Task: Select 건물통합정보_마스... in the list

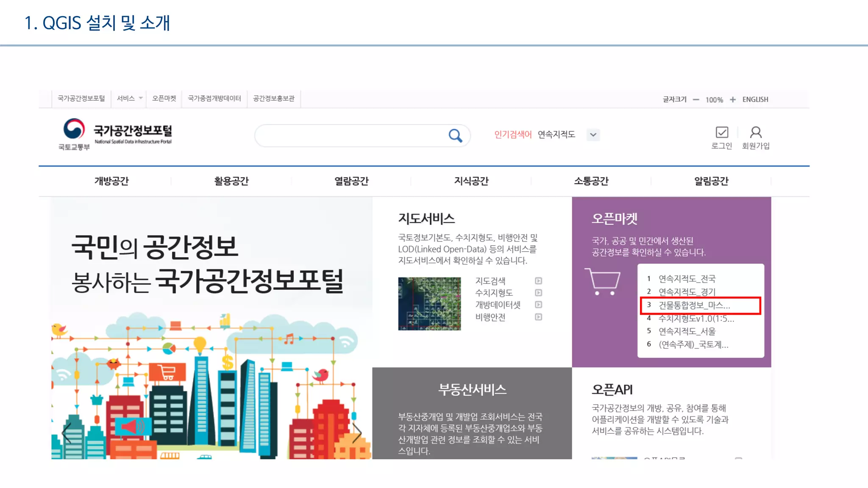Action: [x=694, y=305]
